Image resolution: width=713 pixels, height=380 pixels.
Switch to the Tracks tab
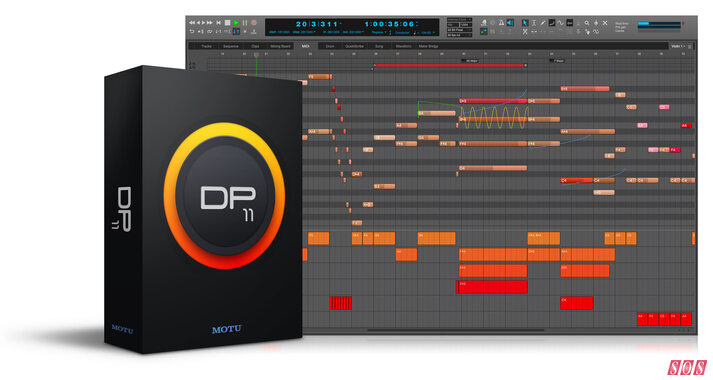coord(206,46)
